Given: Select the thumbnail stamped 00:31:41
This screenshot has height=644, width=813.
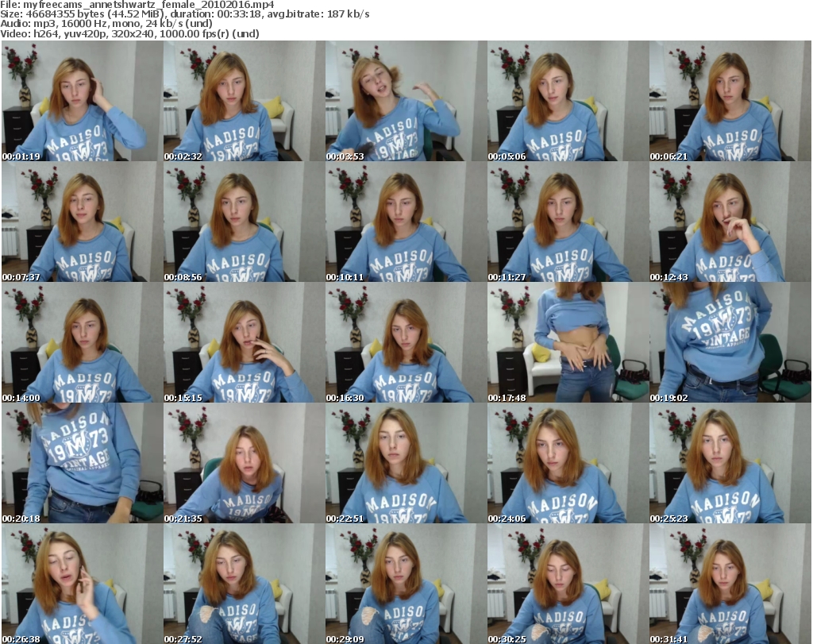Looking at the screenshot, I should [730, 584].
